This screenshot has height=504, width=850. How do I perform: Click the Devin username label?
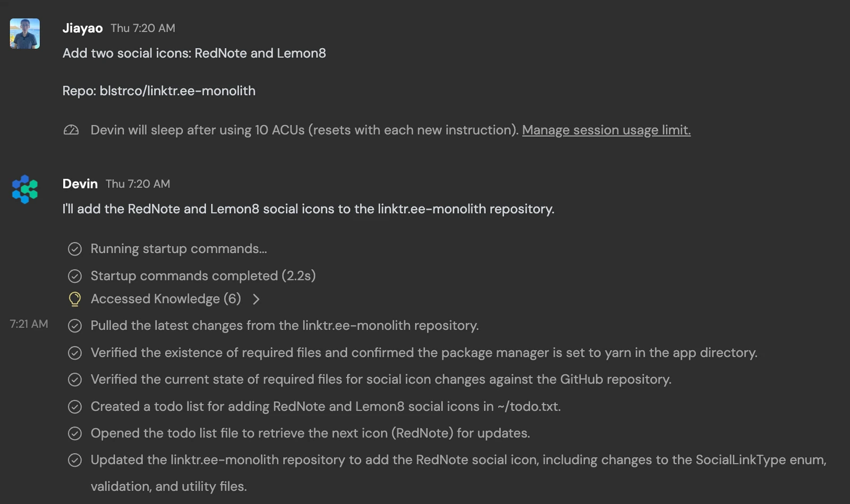tap(80, 184)
